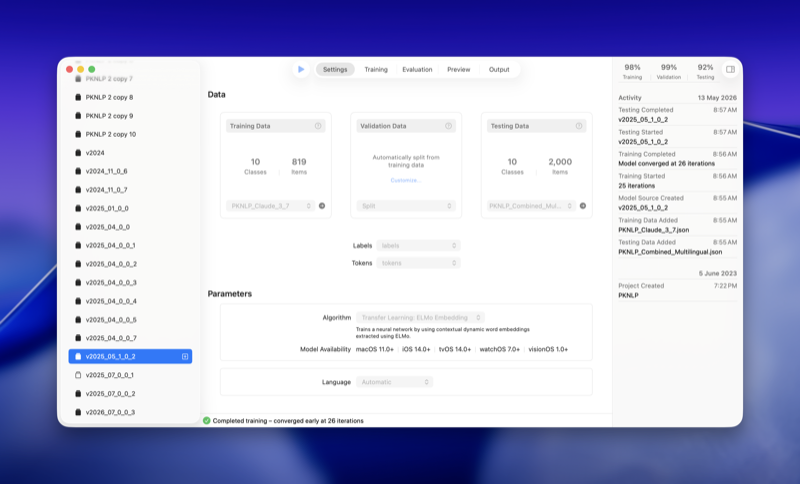
Task: Open the PKNLP_Claude_3_7 training data dropdown
Action: (270, 206)
